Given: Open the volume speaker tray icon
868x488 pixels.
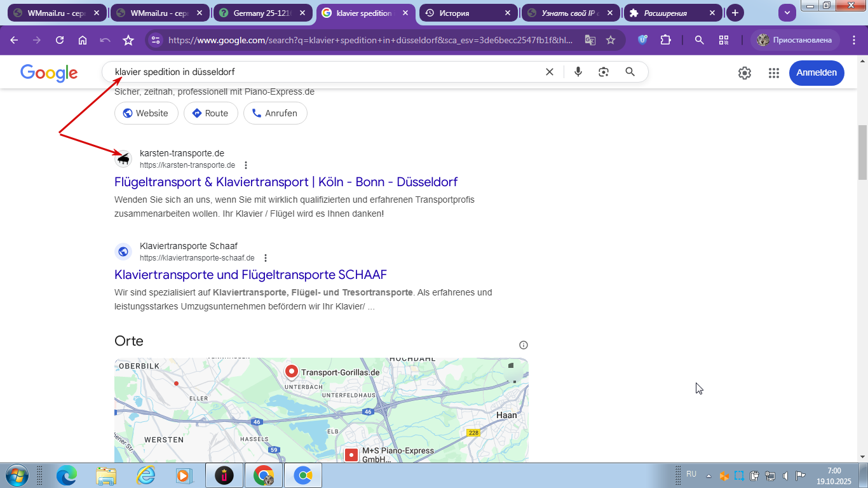Looking at the screenshot, I should click(x=785, y=476).
